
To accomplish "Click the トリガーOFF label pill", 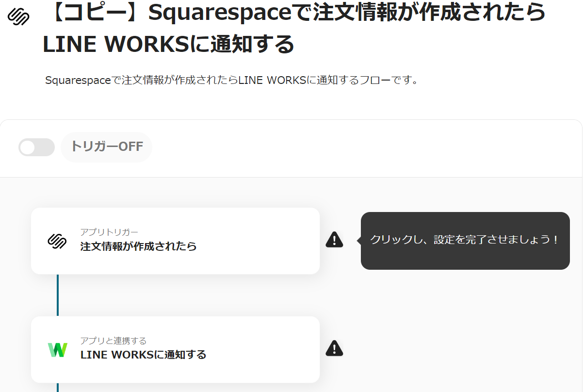I will [x=106, y=147].
